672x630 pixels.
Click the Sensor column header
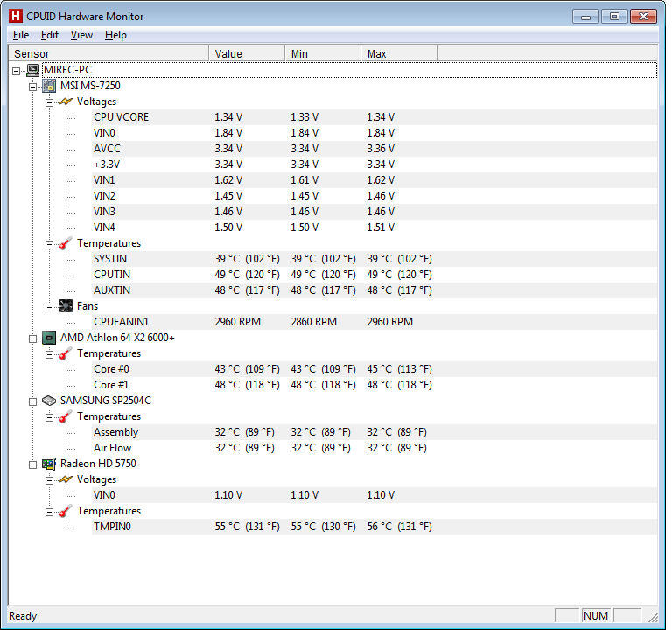(x=108, y=54)
